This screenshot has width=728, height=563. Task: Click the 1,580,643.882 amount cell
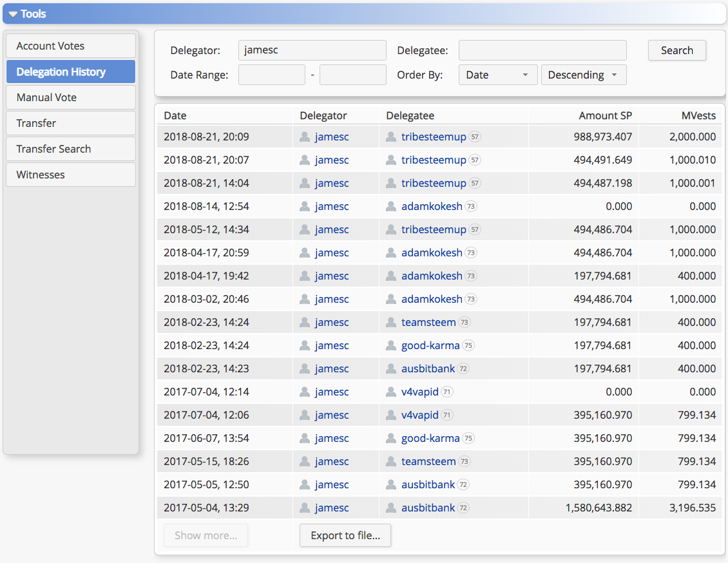(x=599, y=508)
